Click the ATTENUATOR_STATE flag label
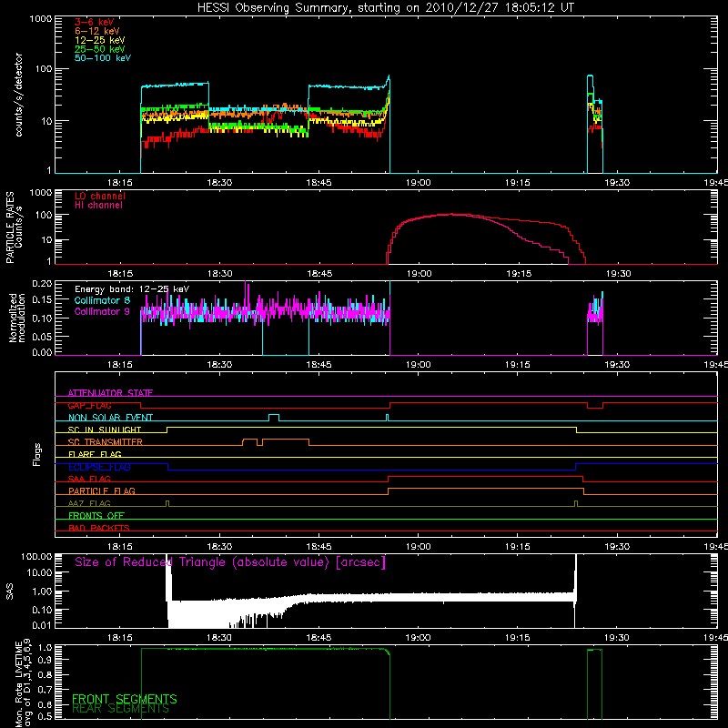This screenshot has height=728, width=728. click(x=110, y=393)
